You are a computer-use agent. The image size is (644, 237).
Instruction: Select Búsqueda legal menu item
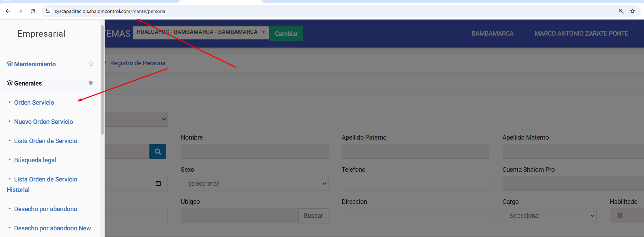[35, 160]
